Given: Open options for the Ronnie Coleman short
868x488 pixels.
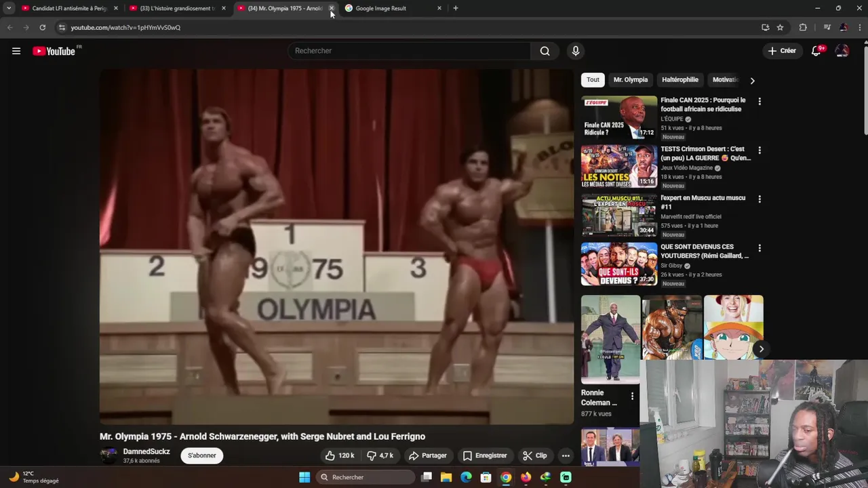Looking at the screenshot, I should [x=632, y=396].
